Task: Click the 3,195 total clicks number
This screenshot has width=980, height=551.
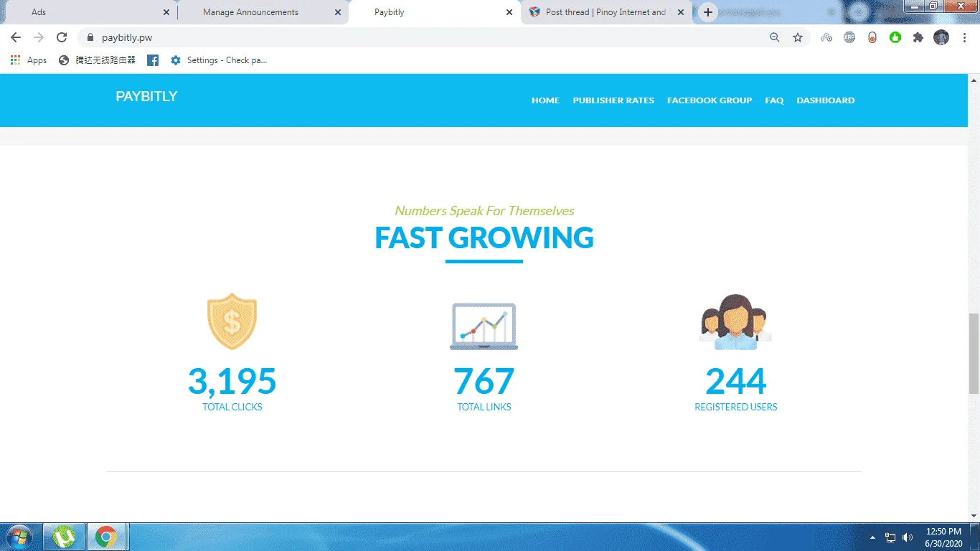Action: pyautogui.click(x=232, y=382)
